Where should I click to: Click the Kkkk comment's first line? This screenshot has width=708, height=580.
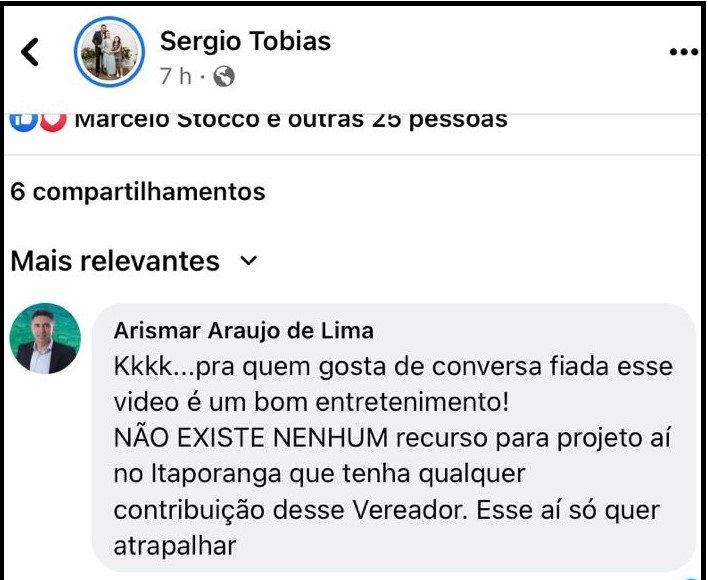[393, 366]
